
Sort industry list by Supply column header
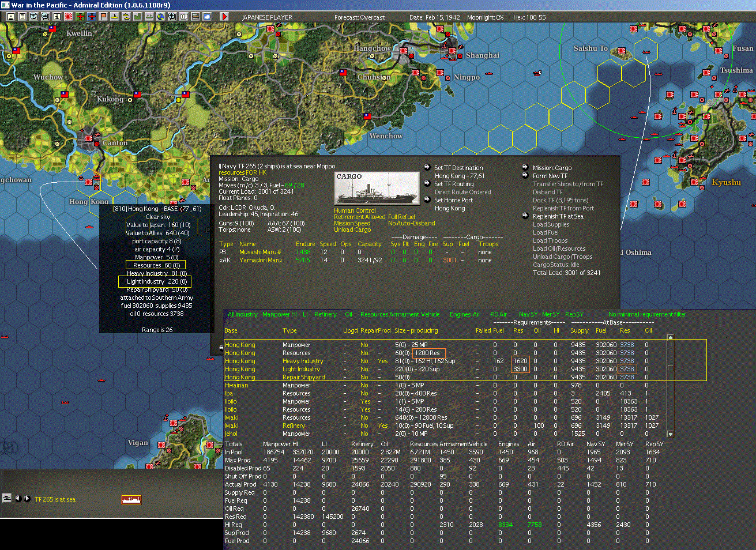[580, 330]
